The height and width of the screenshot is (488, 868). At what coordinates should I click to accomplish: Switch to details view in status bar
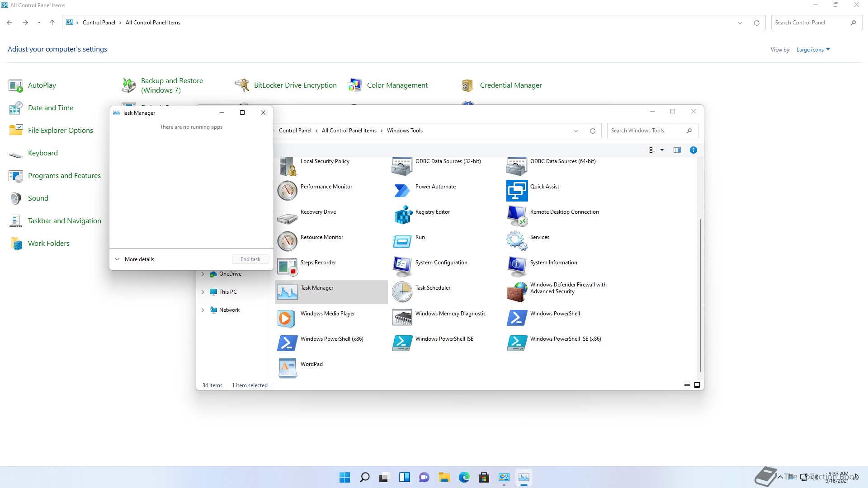click(687, 385)
